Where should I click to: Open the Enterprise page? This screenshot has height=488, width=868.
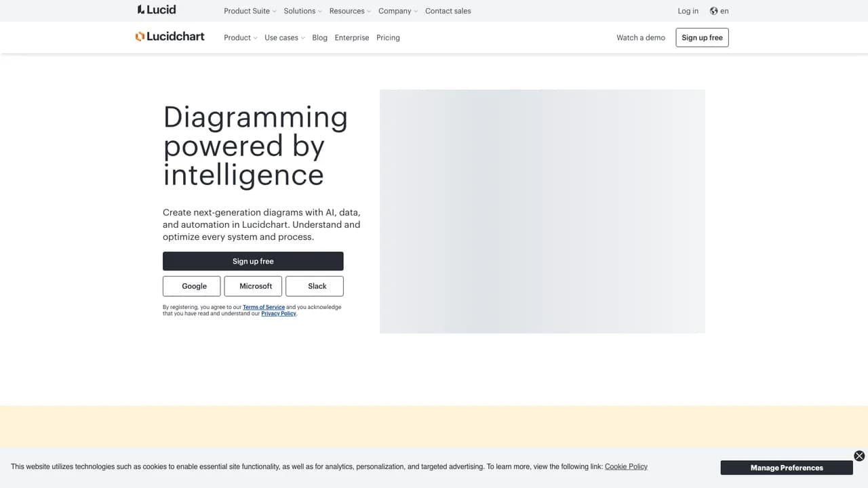pos(352,38)
